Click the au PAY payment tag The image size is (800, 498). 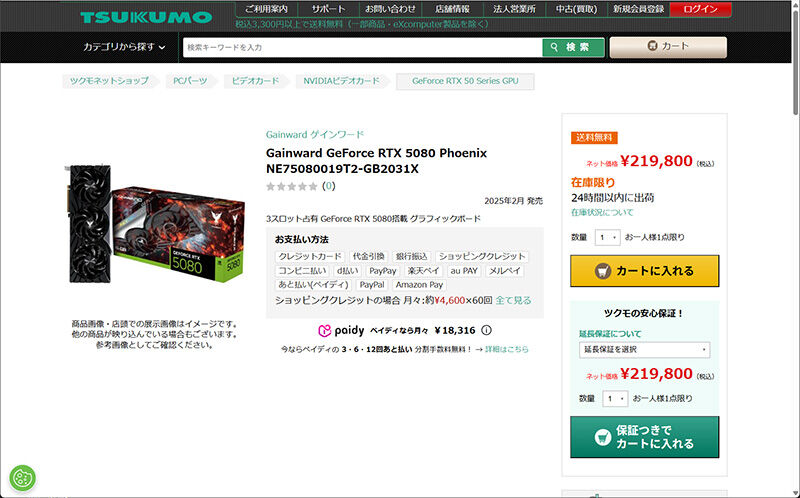pos(464,271)
